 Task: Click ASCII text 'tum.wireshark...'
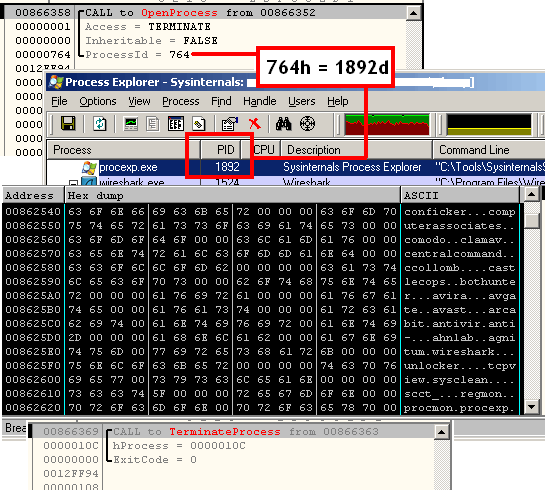click(x=459, y=352)
